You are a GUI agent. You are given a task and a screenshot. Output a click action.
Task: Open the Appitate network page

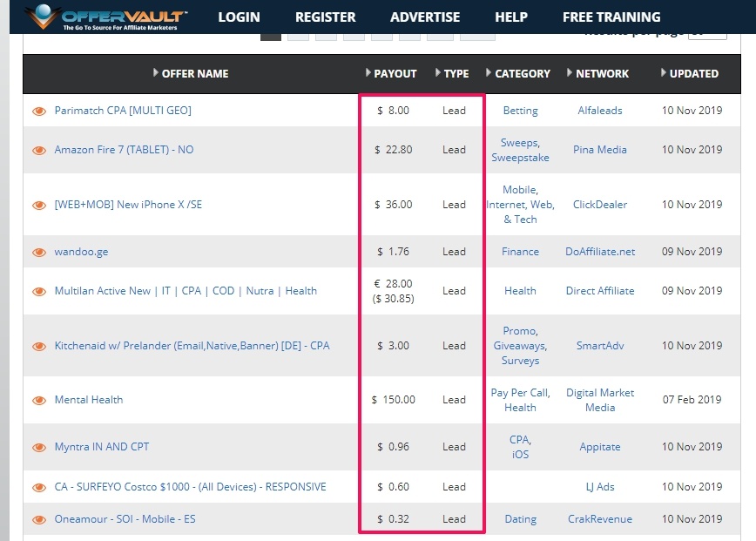click(600, 447)
